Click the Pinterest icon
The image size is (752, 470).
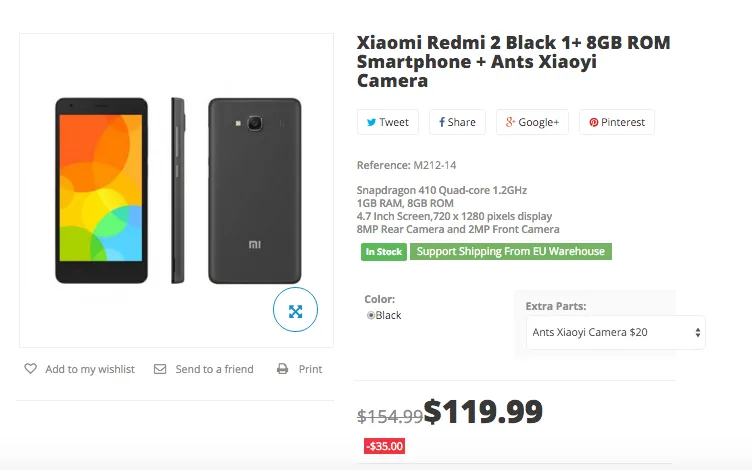(x=593, y=122)
